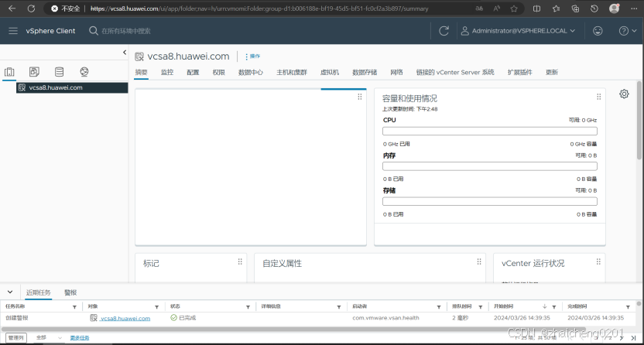This screenshot has width=644, height=345.
Task: Click the 内存 usage bar
Action: (489, 166)
